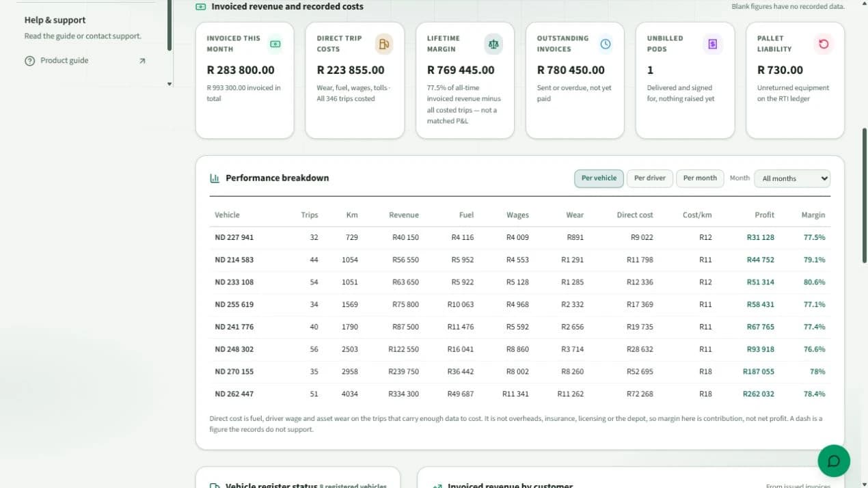Select vehicle ND 262 447
This screenshot has height=488, width=868.
pyautogui.click(x=234, y=394)
